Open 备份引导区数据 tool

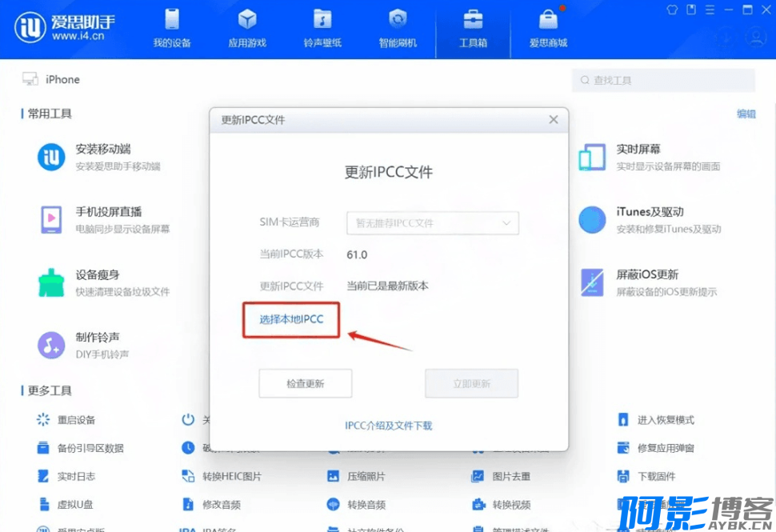point(80,448)
